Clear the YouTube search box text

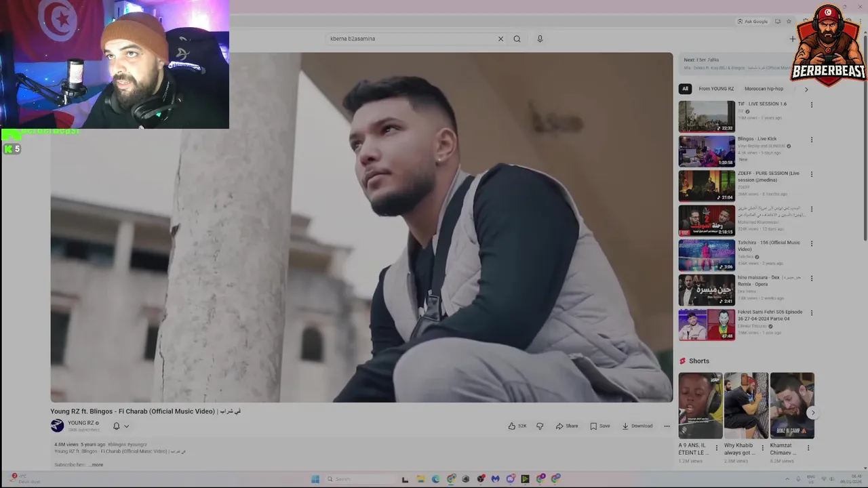tap(500, 39)
